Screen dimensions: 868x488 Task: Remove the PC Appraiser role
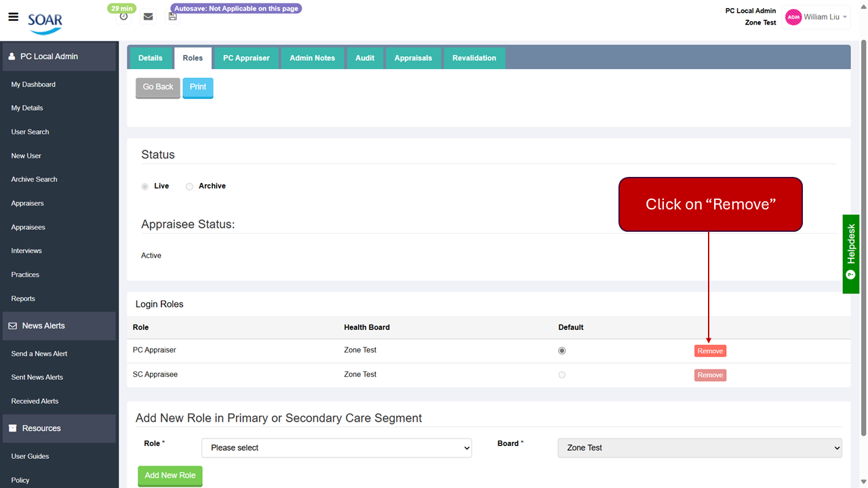pyautogui.click(x=710, y=351)
